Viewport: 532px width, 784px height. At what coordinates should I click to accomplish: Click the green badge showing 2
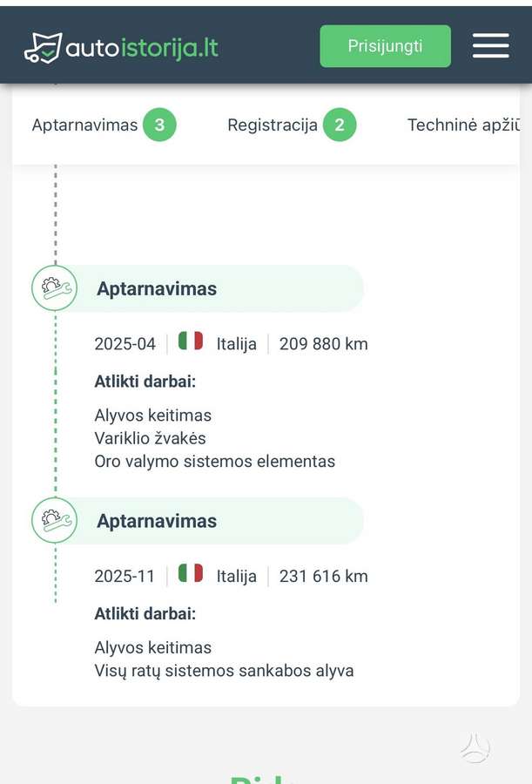(340, 125)
